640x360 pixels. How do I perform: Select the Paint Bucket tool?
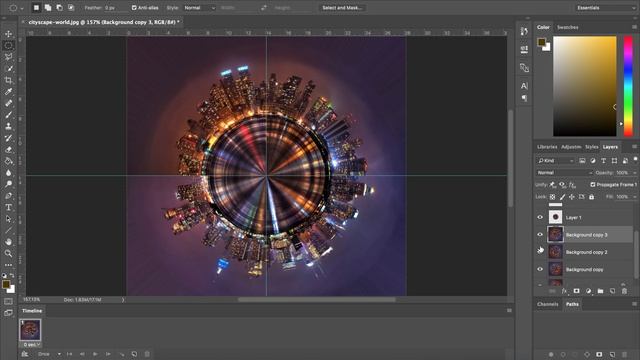pyautogui.click(x=9, y=161)
